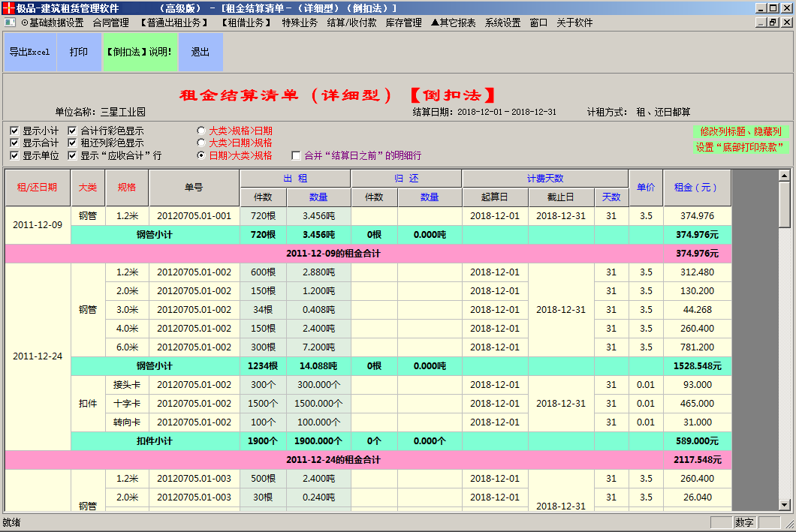This screenshot has width=796, height=532.
Task: Click 大类 column header
Action: tap(88, 187)
